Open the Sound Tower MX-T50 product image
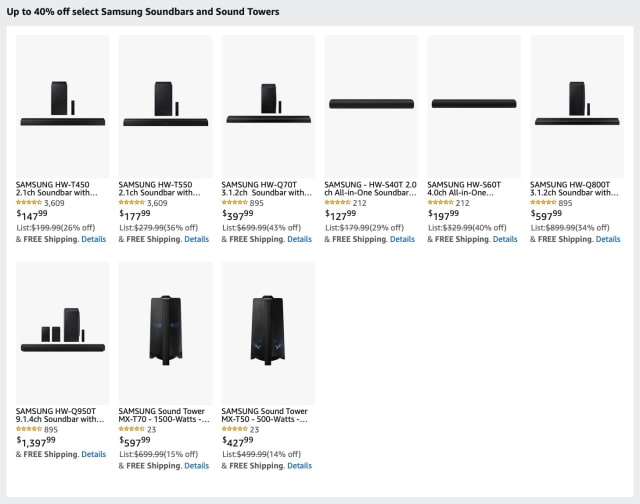640x504 pixels. tap(268, 331)
